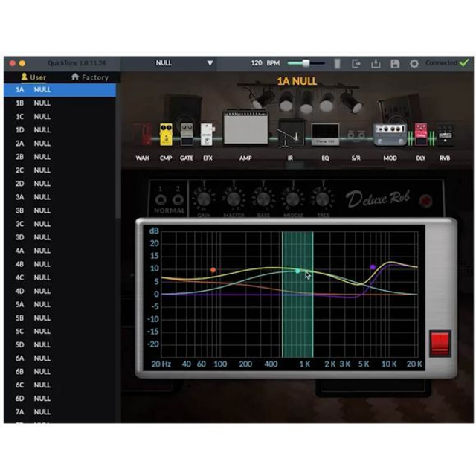The height and width of the screenshot is (476, 476).
Task: Select preset 1C NULL
Action: (59, 117)
